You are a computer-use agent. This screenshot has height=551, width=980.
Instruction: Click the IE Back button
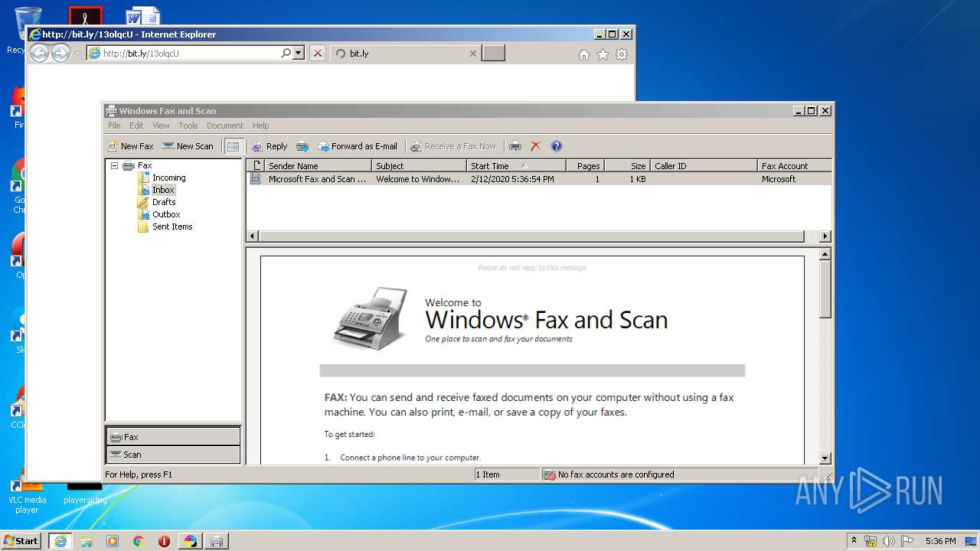(39, 53)
